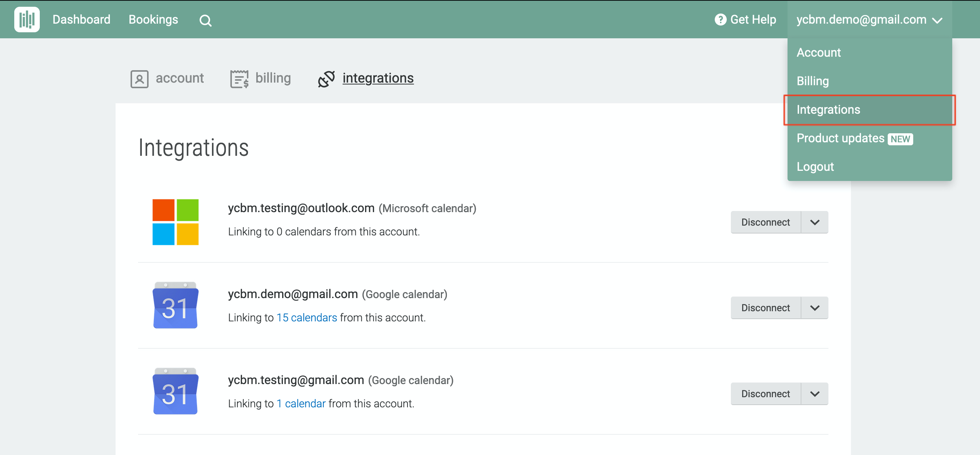Expand options next to Outlook Disconnect button
The image size is (980, 455).
point(815,222)
